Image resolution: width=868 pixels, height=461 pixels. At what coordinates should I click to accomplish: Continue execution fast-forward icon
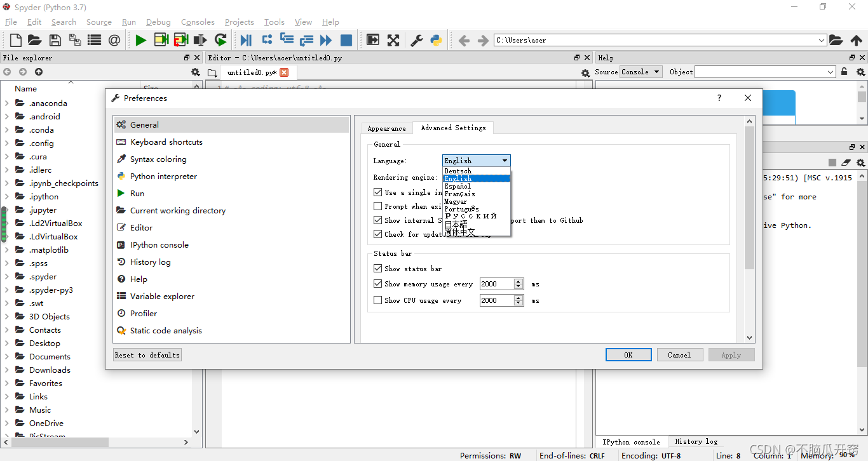pyautogui.click(x=326, y=40)
